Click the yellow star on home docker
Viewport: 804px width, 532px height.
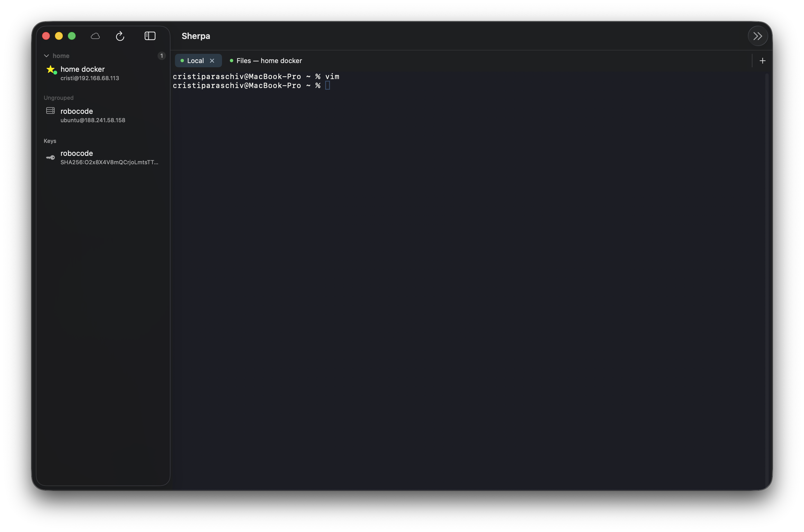pos(50,69)
